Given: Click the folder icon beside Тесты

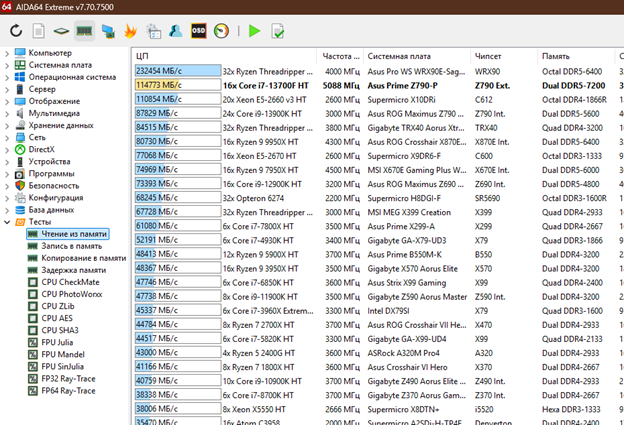Looking at the screenshot, I should pos(20,222).
